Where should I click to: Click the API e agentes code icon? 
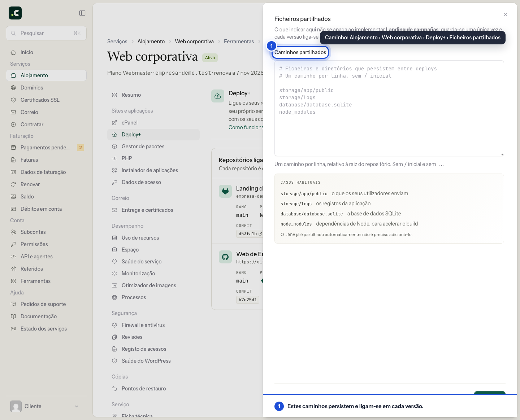point(13,257)
